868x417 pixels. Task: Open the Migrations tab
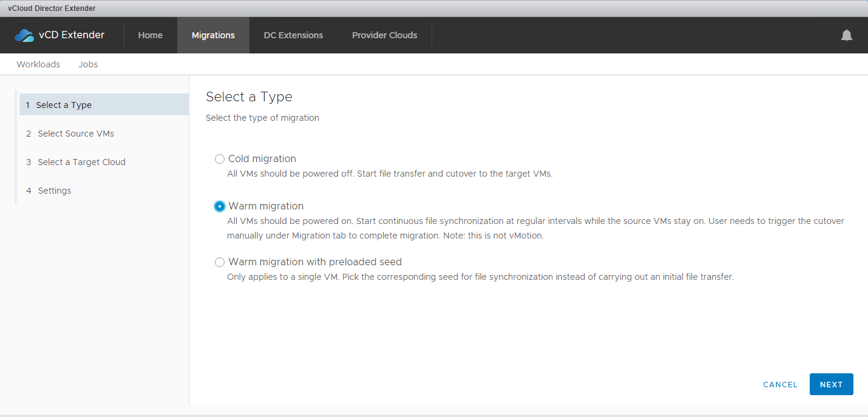point(213,35)
